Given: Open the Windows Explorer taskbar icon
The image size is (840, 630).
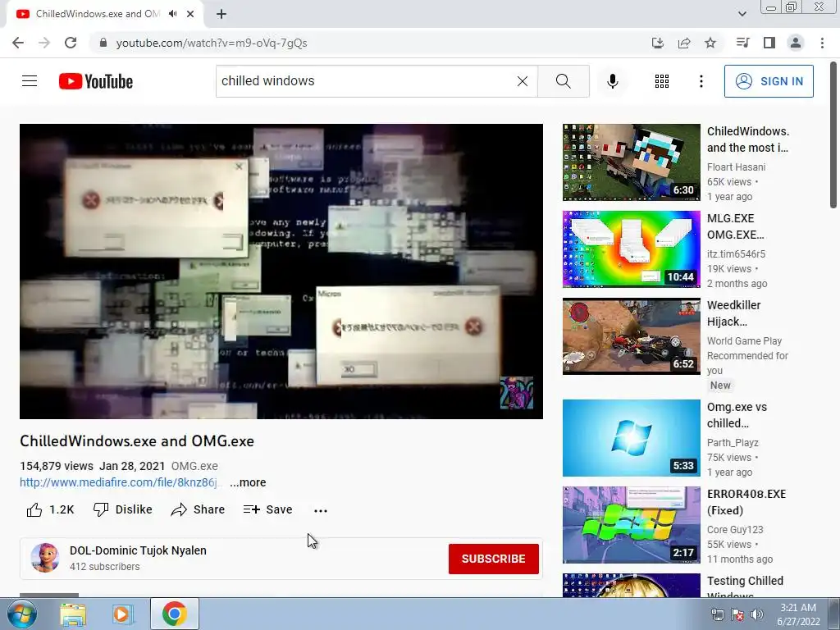Looking at the screenshot, I should [x=73, y=614].
